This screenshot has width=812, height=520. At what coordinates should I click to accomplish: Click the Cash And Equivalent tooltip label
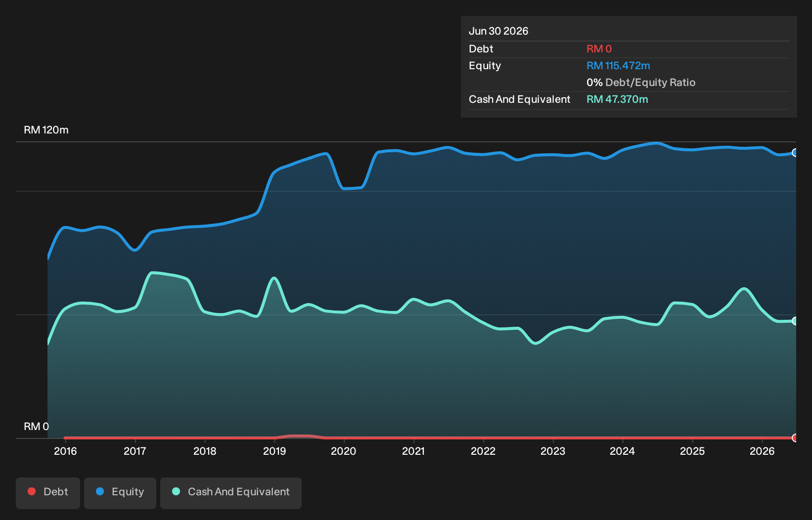click(x=520, y=99)
